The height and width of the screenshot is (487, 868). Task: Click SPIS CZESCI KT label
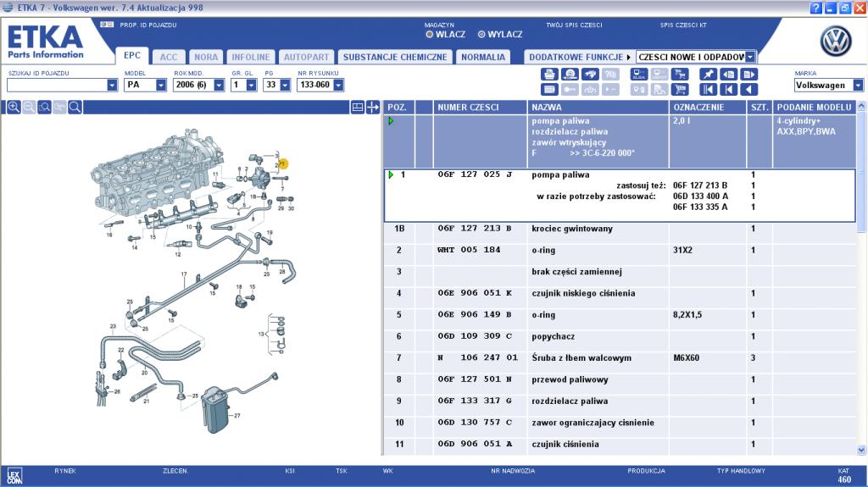(683, 25)
